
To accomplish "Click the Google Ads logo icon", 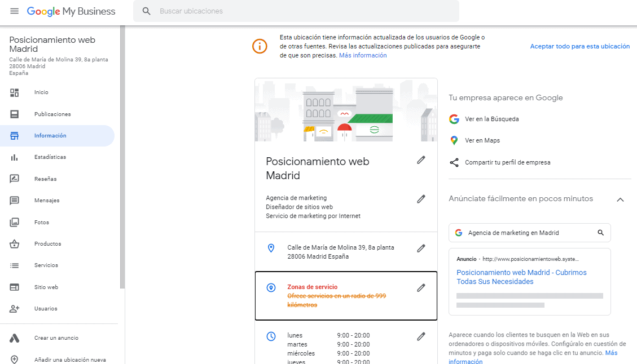I will (15, 338).
